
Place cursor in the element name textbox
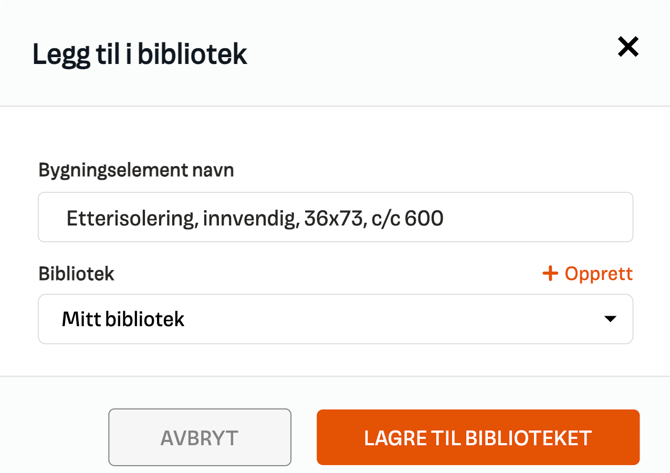point(335,217)
